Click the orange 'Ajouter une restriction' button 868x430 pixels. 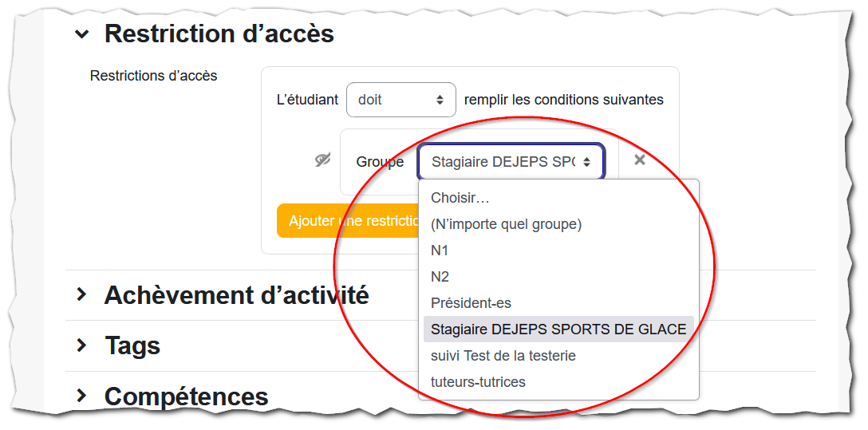tap(348, 221)
